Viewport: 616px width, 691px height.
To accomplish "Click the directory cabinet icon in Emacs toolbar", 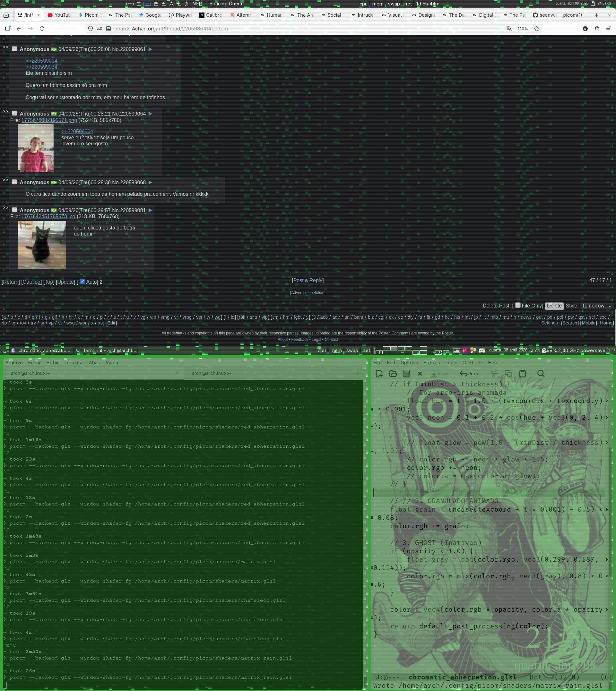I will [x=406, y=373].
